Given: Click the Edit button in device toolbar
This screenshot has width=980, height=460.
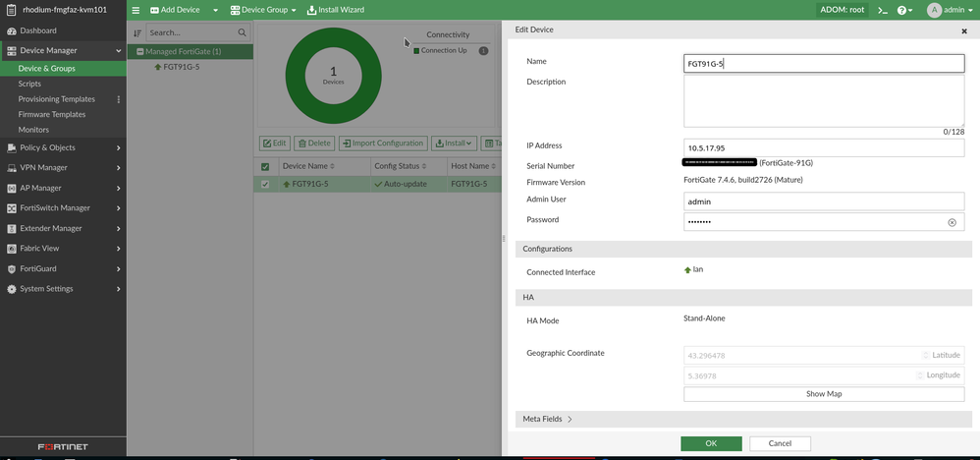Looking at the screenshot, I should point(274,144).
